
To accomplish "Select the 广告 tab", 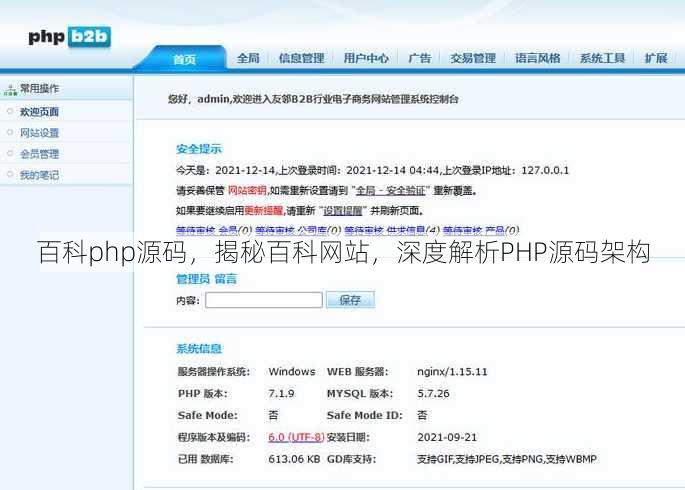I will pos(419,58).
